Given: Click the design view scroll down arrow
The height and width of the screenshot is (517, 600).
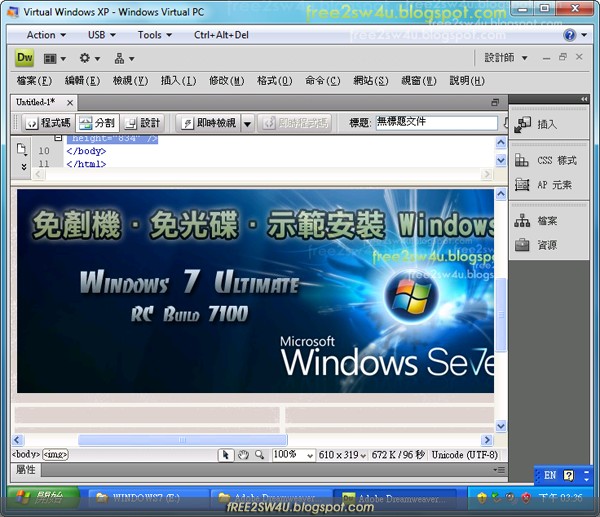Looking at the screenshot, I should (x=501, y=426).
